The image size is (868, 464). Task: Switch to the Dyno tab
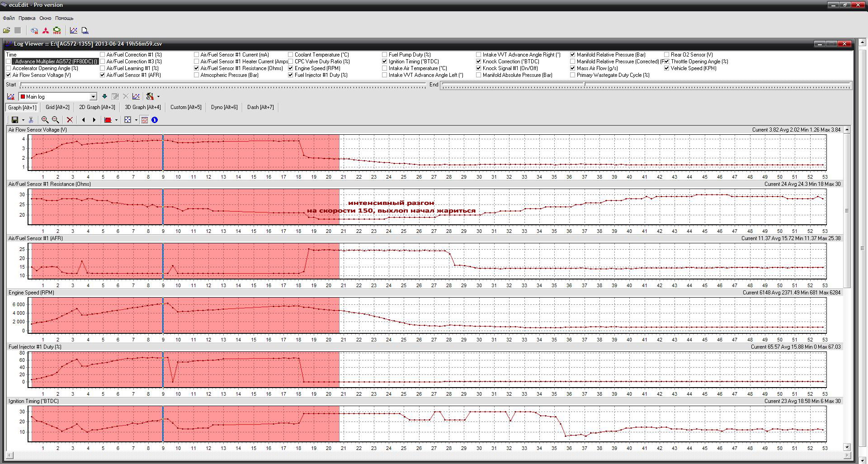coord(224,107)
